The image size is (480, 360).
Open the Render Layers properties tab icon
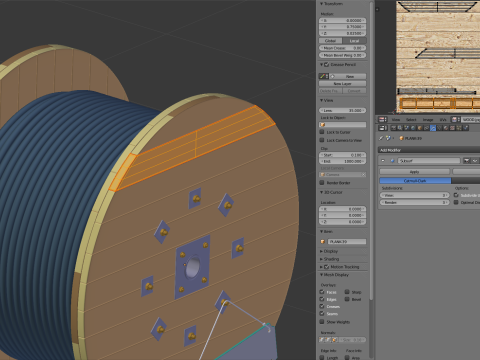click(x=400, y=128)
